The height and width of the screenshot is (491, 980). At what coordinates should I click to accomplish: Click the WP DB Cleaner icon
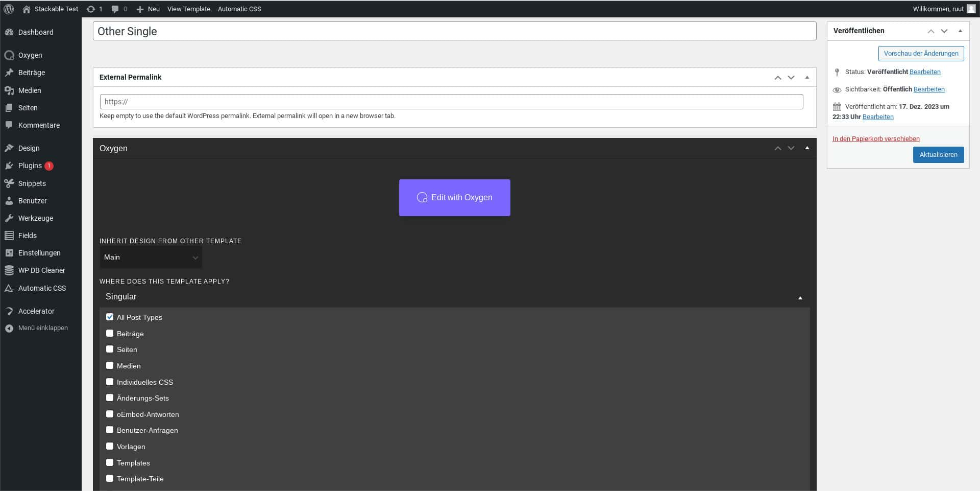(9, 270)
